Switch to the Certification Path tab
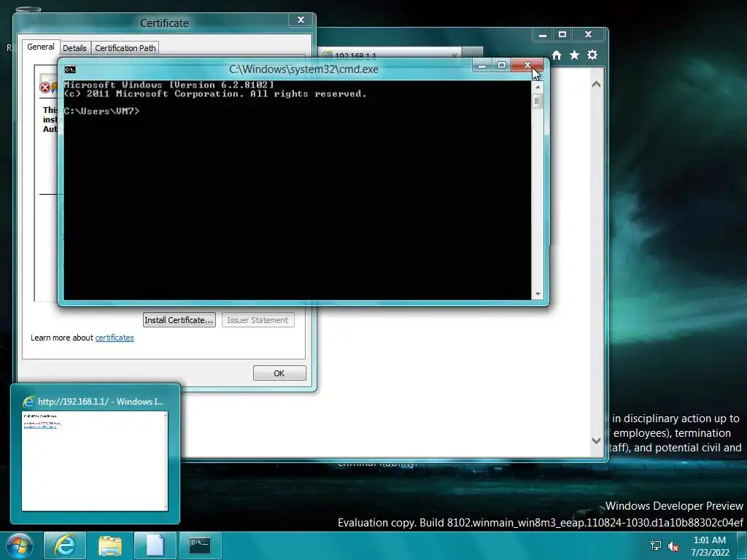Screen dimensions: 747x560 (125, 48)
